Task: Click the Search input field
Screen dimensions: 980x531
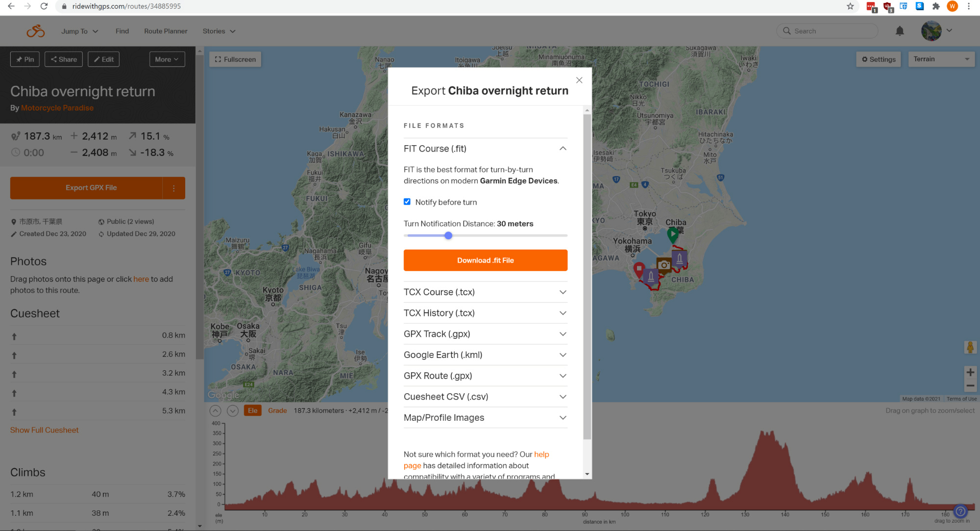Action: [x=827, y=31]
